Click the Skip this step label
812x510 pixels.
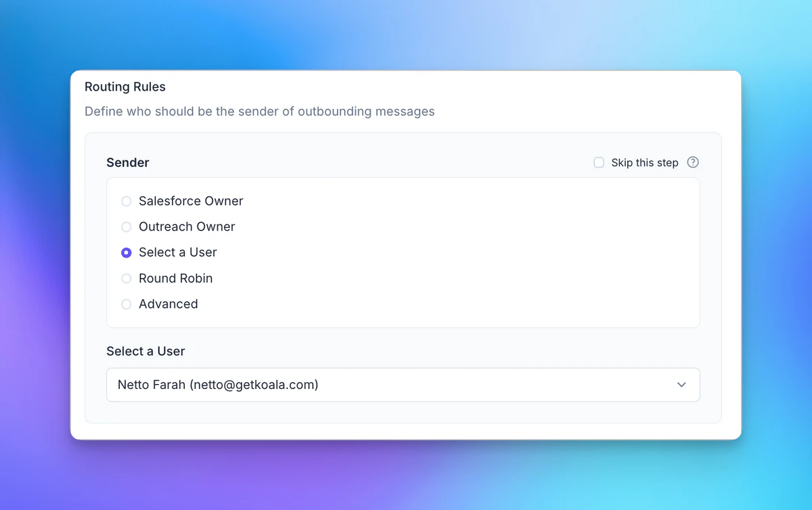644,162
